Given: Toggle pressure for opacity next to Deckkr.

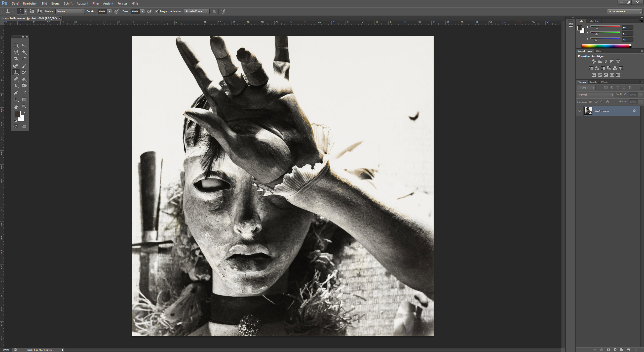Looking at the screenshot, I should [117, 11].
